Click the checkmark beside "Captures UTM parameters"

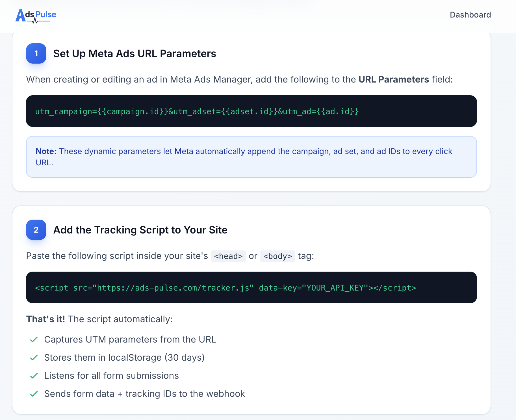click(x=34, y=339)
